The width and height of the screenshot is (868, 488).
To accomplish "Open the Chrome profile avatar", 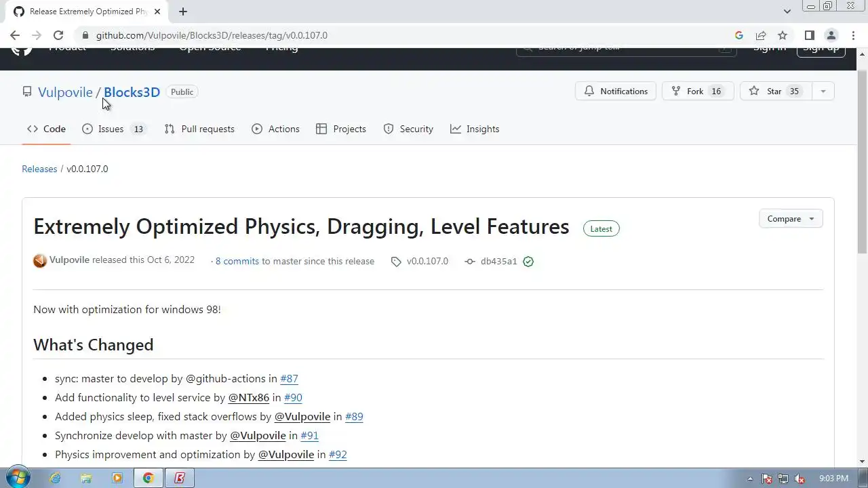I will 831,35.
